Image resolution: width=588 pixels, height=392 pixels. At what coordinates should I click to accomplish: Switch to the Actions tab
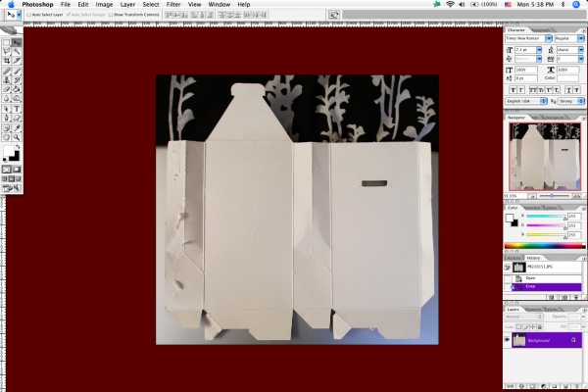[x=514, y=258]
